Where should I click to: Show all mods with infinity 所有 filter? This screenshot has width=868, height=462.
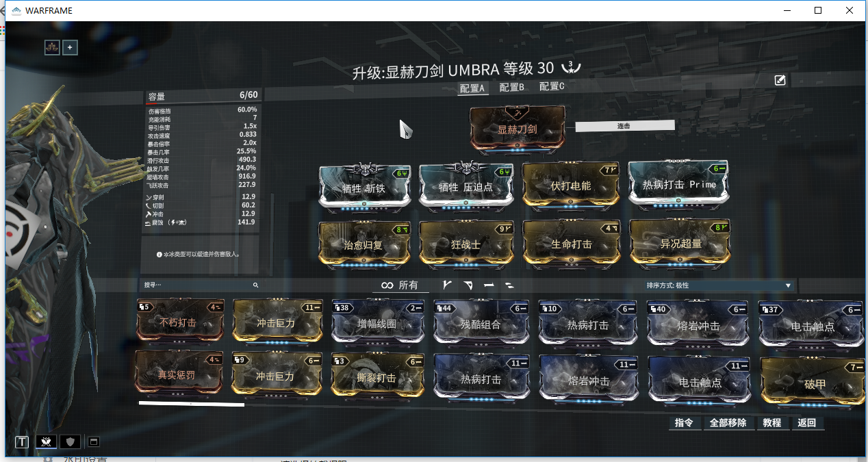(x=400, y=285)
